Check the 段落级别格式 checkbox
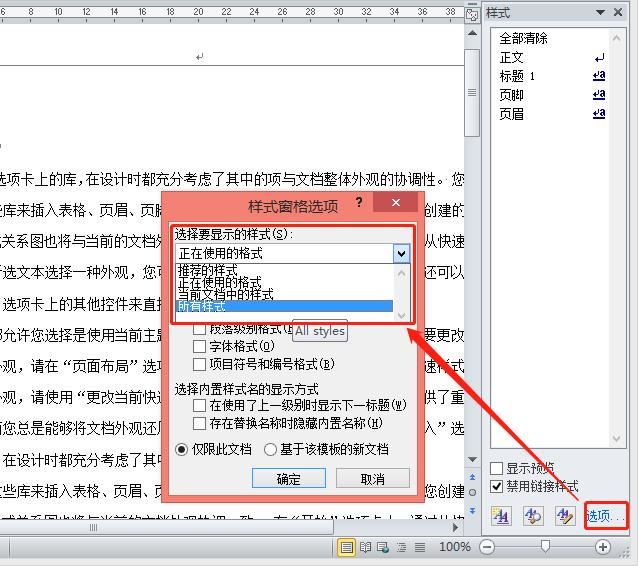 point(199,329)
